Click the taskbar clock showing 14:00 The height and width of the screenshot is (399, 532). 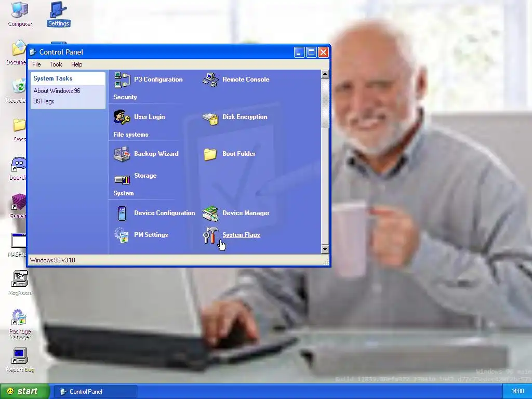[x=517, y=392]
